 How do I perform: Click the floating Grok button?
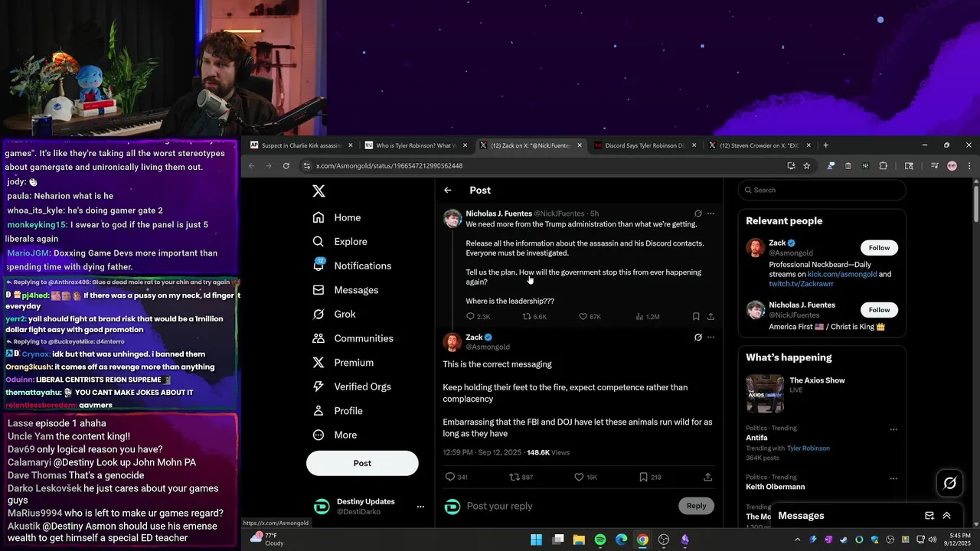(950, 483)
